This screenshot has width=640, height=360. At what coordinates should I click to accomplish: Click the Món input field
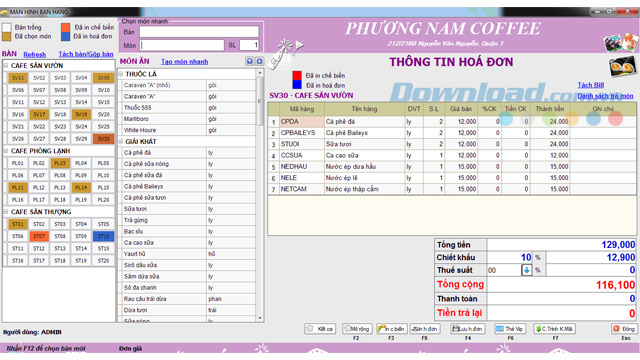(x=182, y=45)
